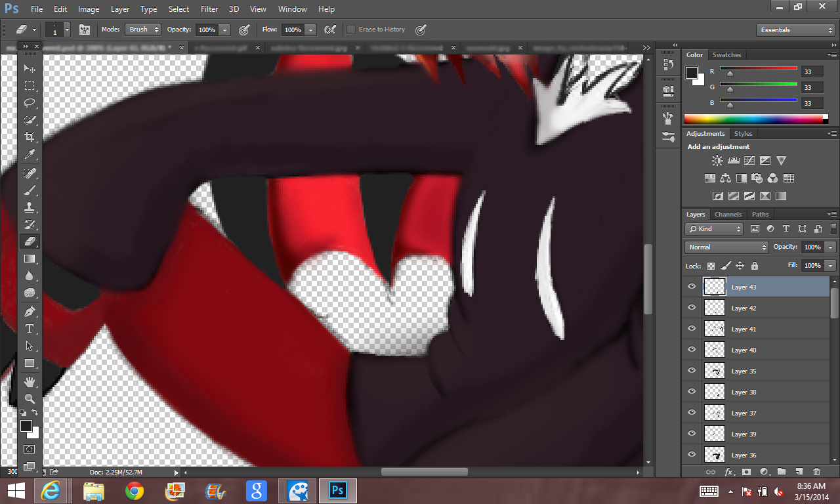
Task: Open the Filter menu
Action: point(209,9)
